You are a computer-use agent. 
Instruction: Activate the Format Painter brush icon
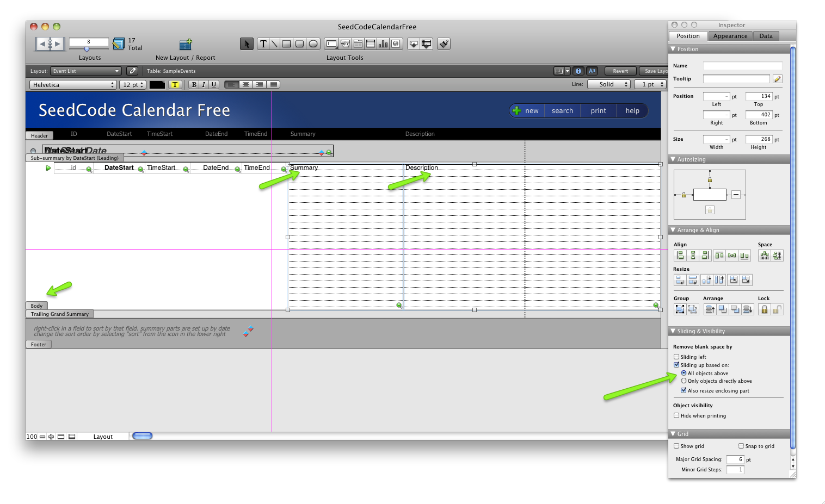point(444,44)
